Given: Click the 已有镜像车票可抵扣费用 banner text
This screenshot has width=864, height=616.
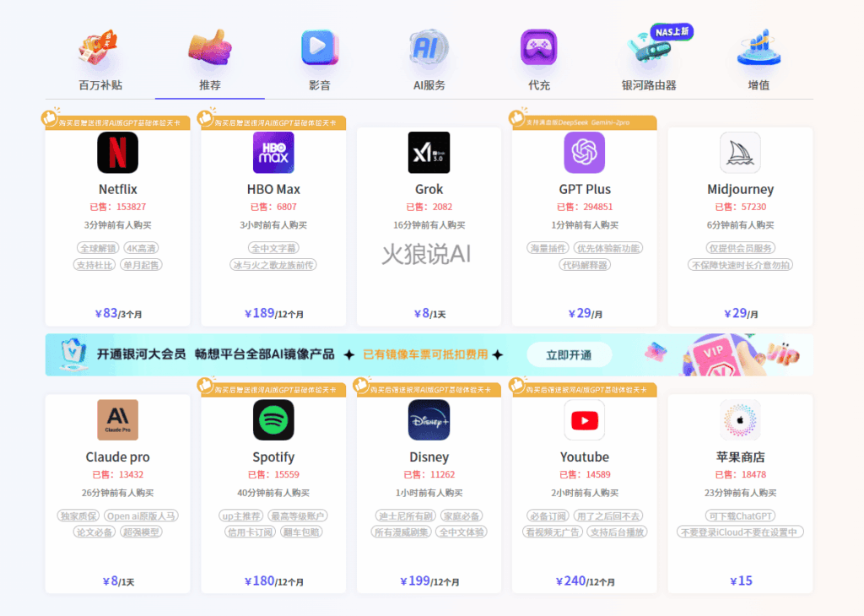Looking at the screenshot, I should [x=425, y=355].
